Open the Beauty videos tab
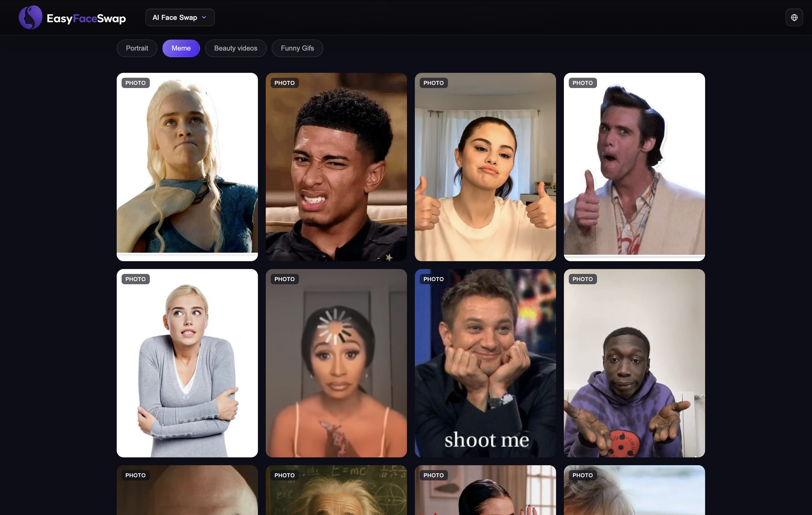Image resolution: width=812 pixels, height=515 pixels. pos(236,48)
